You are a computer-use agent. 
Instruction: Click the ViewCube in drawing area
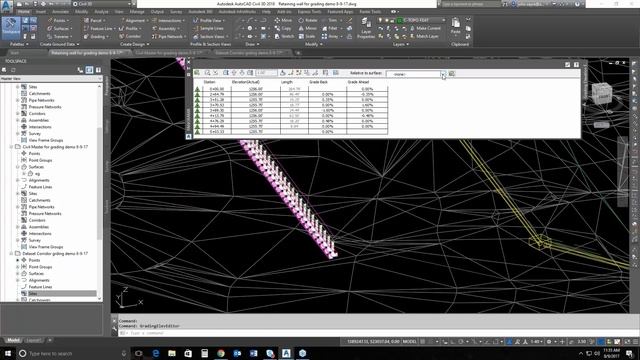[602, 93]
